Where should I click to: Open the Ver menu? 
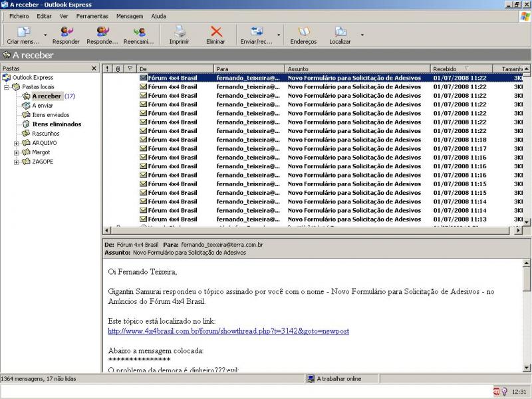click(64, 16)
